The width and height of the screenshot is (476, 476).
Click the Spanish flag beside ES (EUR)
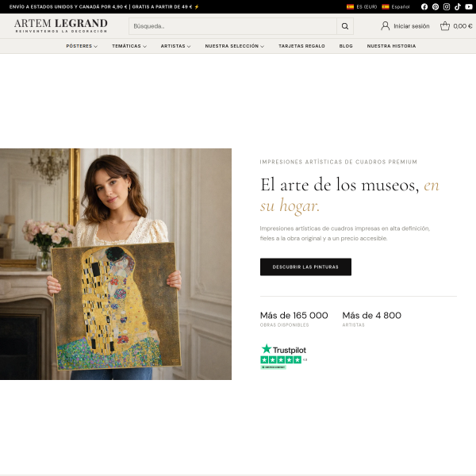[x=350, y=6]
